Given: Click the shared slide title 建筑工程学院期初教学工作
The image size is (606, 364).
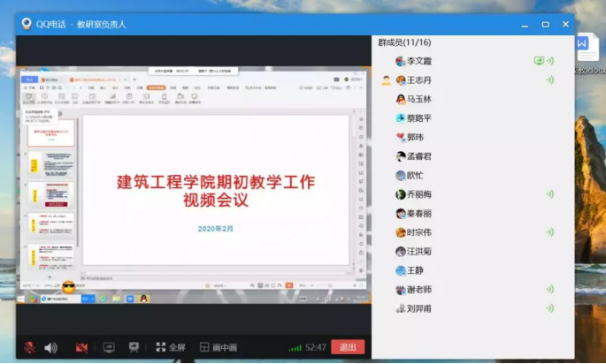Looking at the screenshot, I should [x=217, y=182].
